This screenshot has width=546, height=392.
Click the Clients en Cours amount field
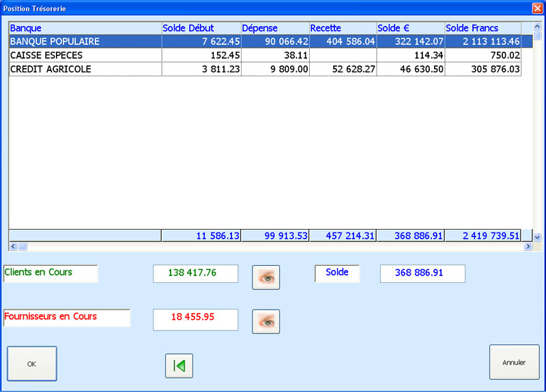pyautogui.click(x=195, y=273)
